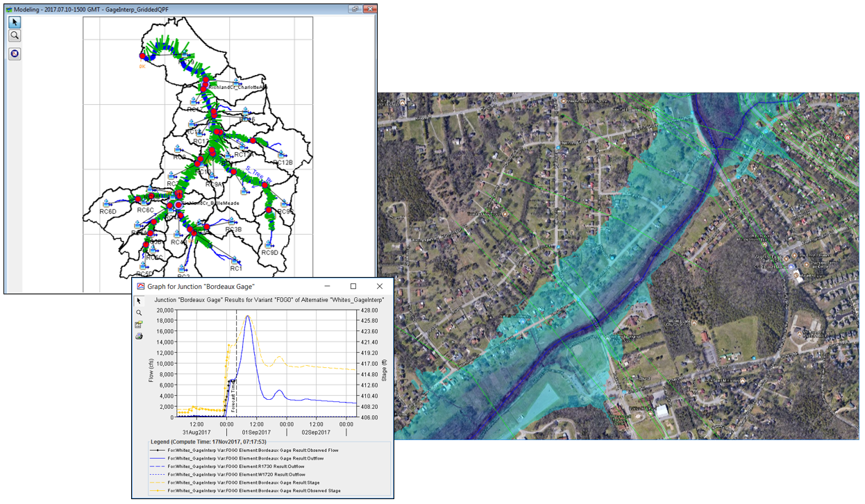The width and height of the screenshot is (865, 504).
Task: Close the Bordeaux Gage graph window
Action: tap(380, 286)
